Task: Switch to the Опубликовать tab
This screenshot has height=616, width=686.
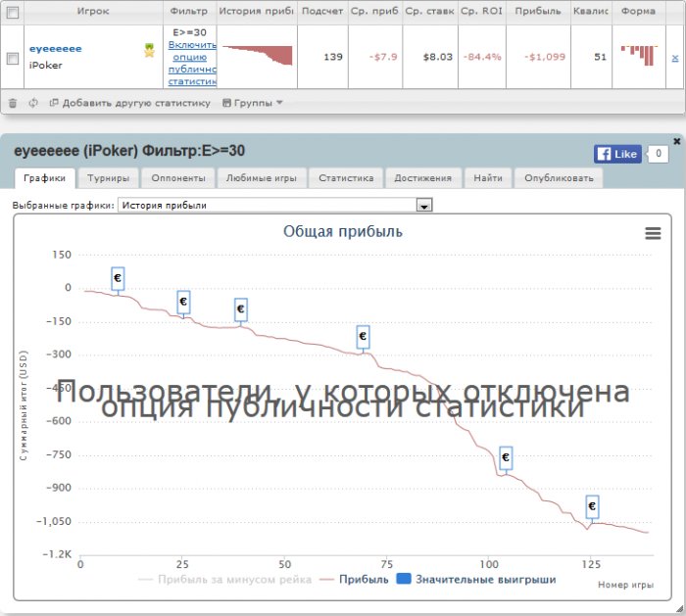Action: (560, 178)
